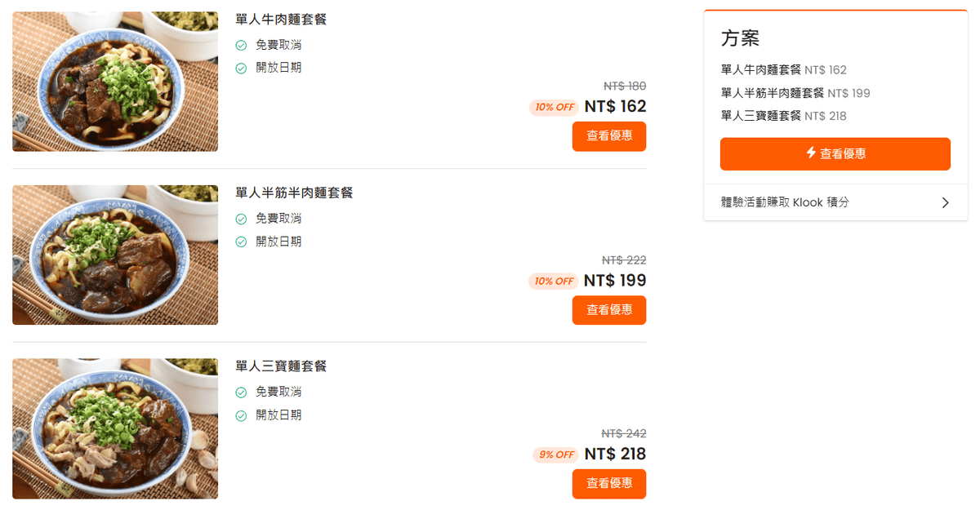Expand the Klook 積分 chevron arrow
The width and height of the screenshot is (980, 510).
coord(945,202)
